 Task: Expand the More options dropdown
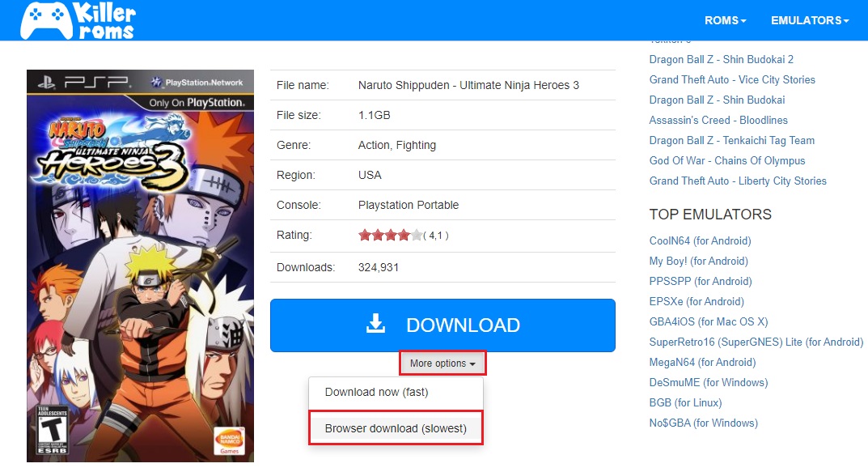point(442,364)
